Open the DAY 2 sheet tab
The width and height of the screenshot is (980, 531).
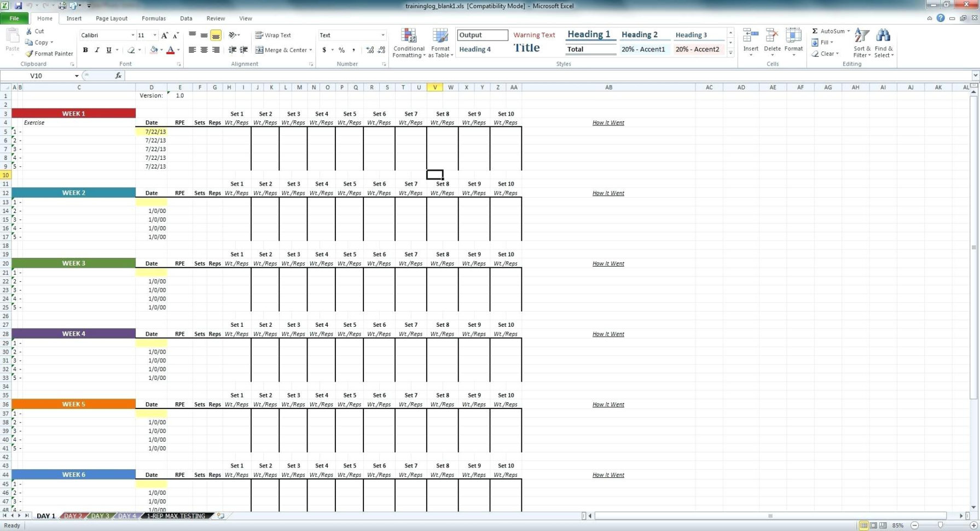pos(72,516)
